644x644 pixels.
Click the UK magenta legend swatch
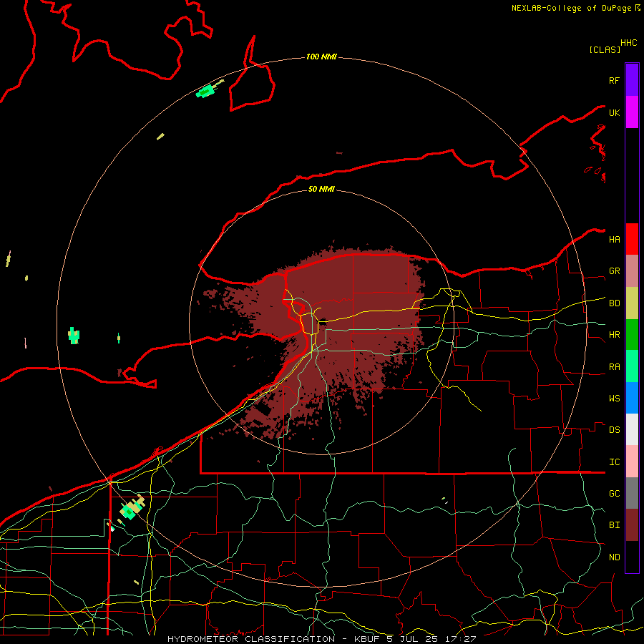tap(632, 112)
